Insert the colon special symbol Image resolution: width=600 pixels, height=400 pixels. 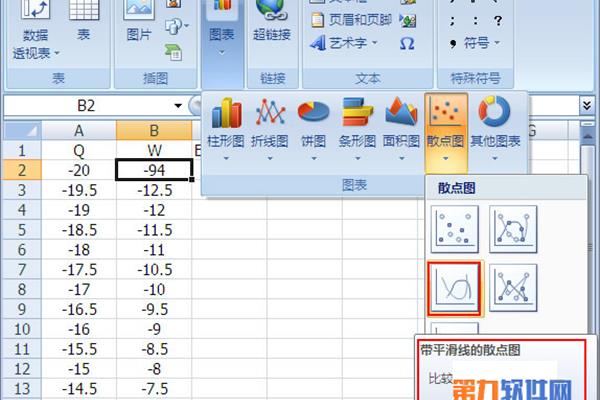click(475, 21)
